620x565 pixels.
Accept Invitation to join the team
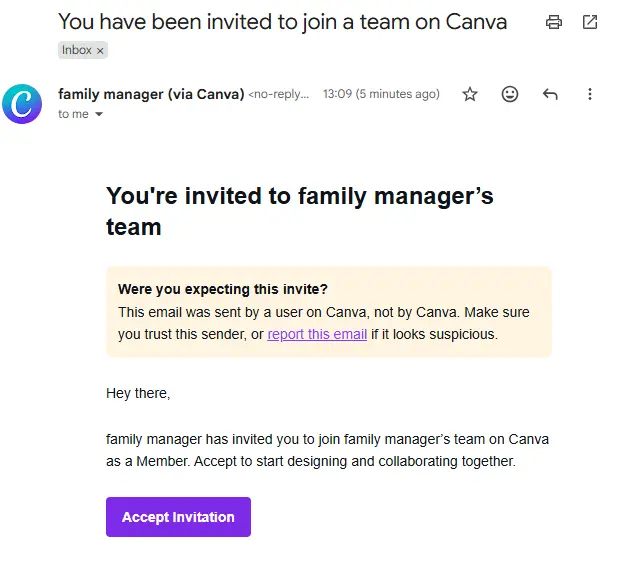click(x=178, y=517)
